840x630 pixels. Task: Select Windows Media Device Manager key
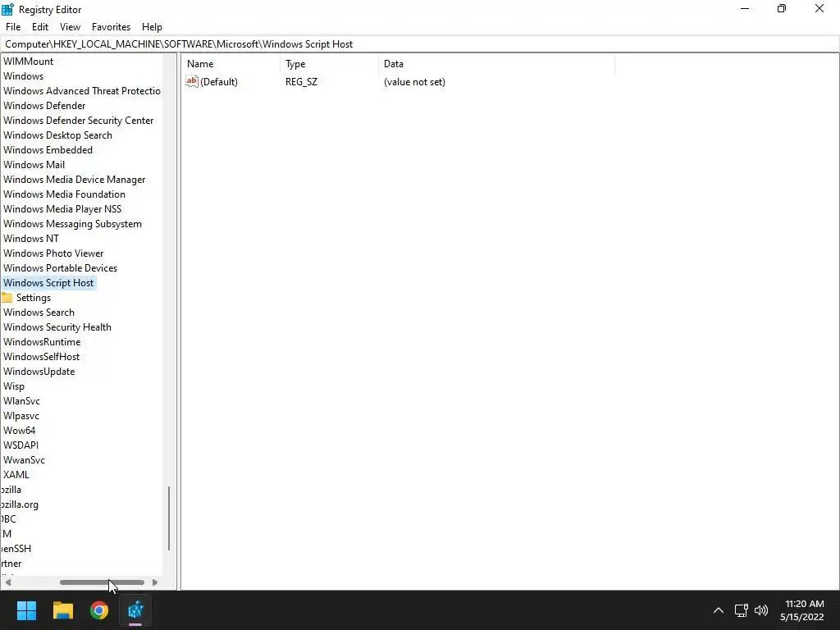75,180
